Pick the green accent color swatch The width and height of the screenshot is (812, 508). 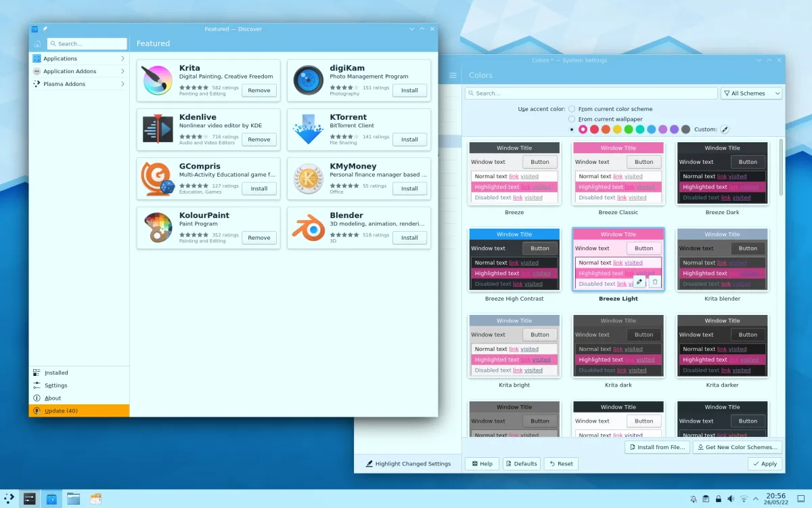[x=629, y=129]
